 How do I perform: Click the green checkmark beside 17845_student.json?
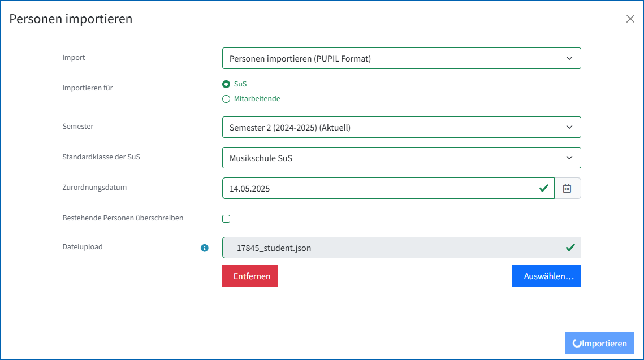pos(570,248)
